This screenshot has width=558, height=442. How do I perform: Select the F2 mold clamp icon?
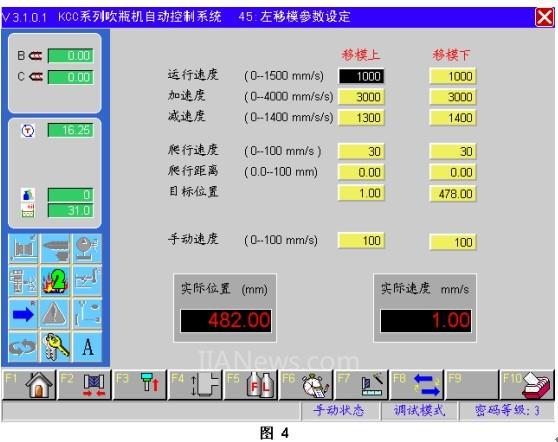[x=84, y=385]
